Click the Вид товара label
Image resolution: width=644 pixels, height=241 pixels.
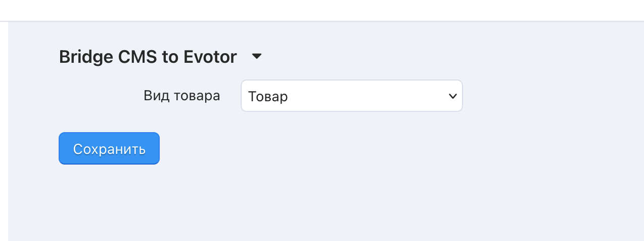(182, 96)
